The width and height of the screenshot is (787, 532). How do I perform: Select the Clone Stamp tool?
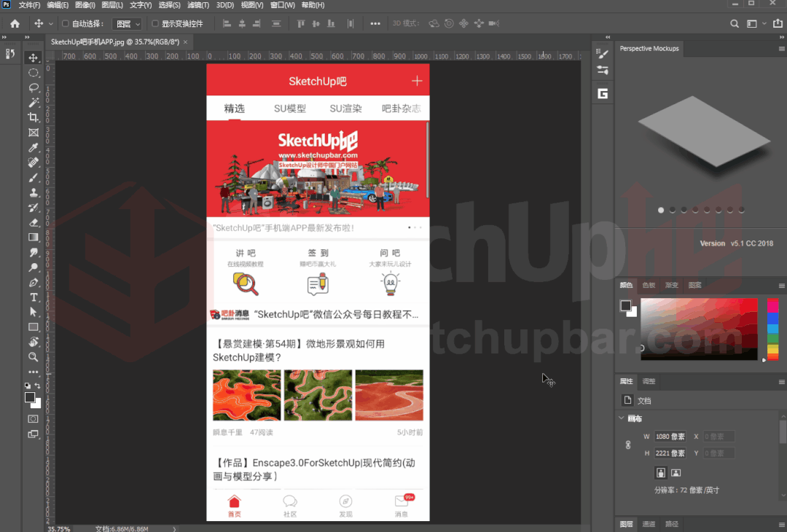pyautogui.click(x=33, y=192)
